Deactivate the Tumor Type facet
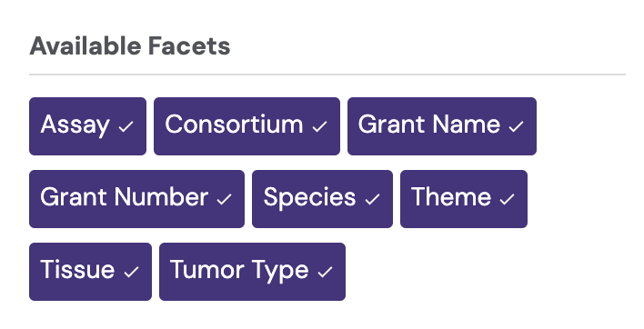 pyautogui.click(x=252, y=272)
